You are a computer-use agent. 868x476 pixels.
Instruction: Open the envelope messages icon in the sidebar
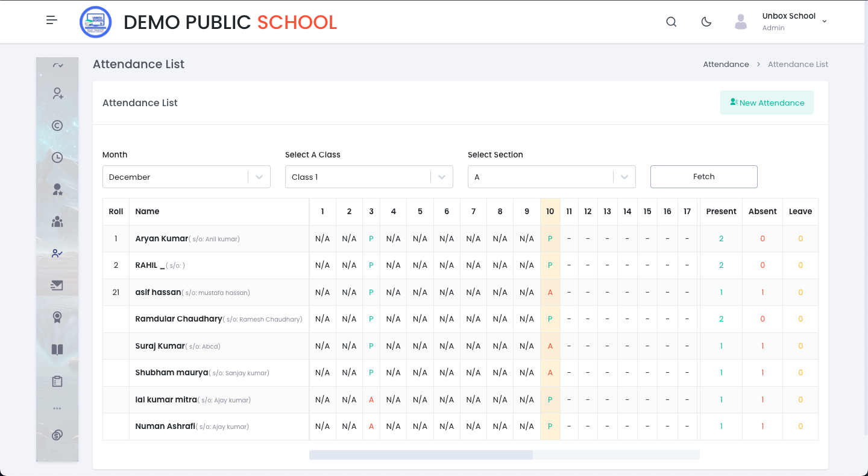[x=57, y=285]
